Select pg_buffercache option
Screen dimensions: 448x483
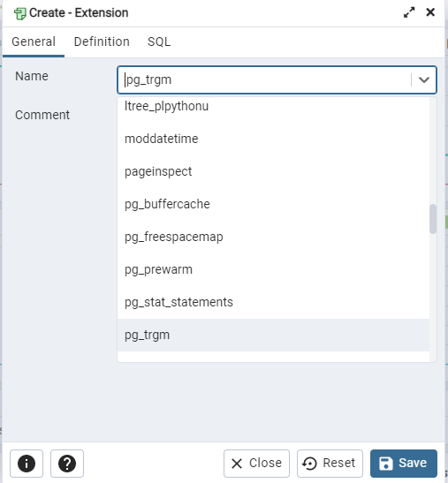[x=273, y=204]
